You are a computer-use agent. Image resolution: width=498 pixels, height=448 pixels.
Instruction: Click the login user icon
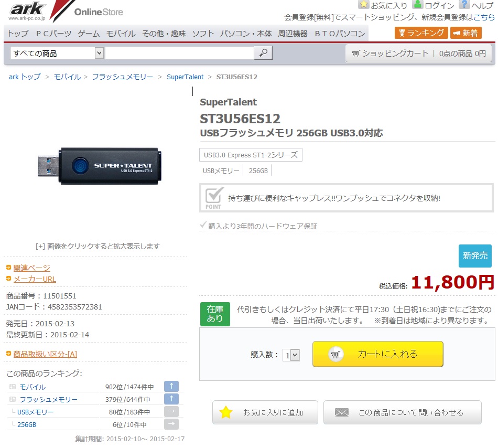[x=418, y=4]
